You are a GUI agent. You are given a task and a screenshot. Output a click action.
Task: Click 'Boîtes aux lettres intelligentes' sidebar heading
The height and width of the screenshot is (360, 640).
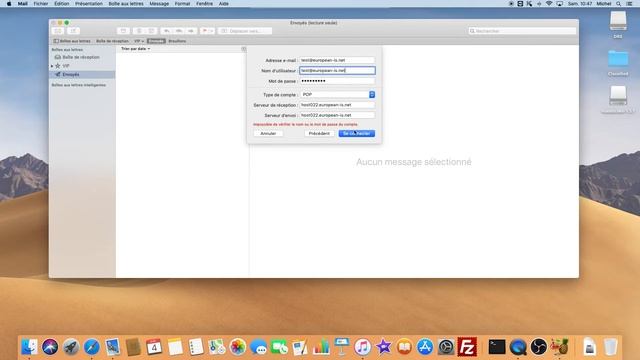79,85
